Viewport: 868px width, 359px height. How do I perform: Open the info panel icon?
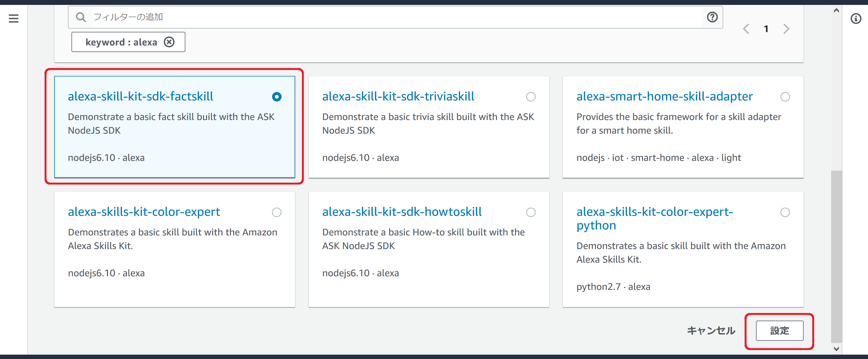[855, 18]
